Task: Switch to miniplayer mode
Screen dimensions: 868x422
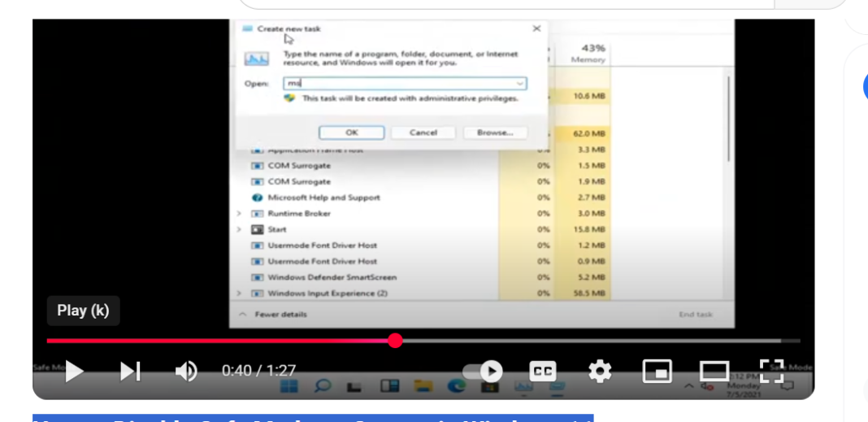Action: (x=657, y=371)
